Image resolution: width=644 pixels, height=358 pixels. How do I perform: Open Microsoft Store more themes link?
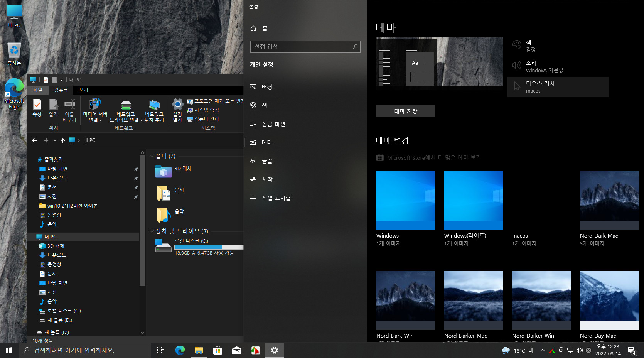(x=429, y=157)
